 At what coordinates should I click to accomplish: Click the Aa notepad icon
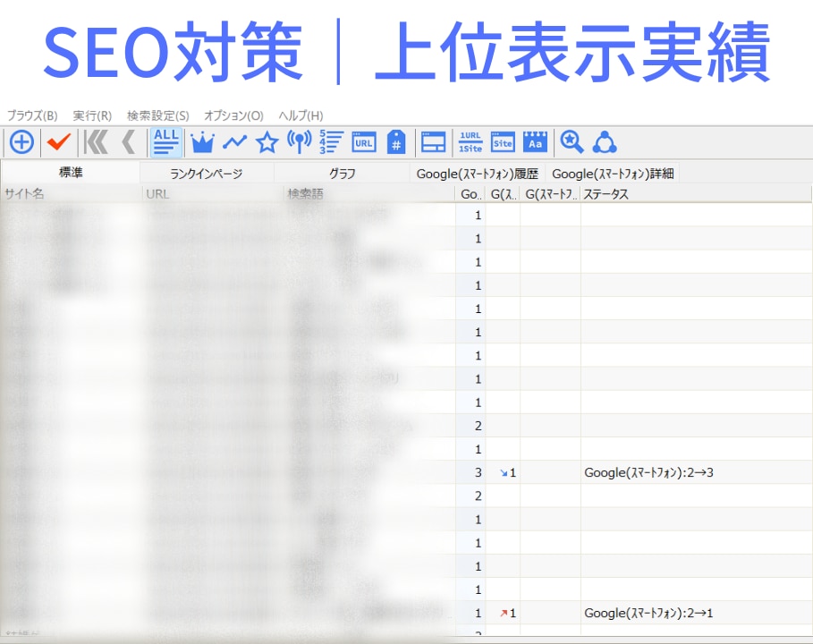pos(535,142)
